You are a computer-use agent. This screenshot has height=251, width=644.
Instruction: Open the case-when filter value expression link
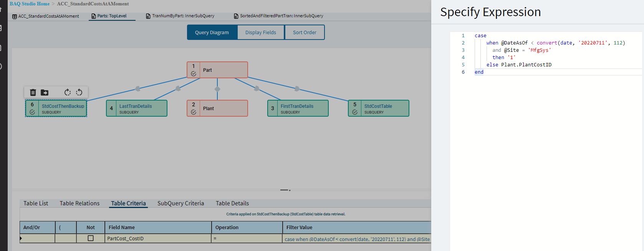pos(357,239)
